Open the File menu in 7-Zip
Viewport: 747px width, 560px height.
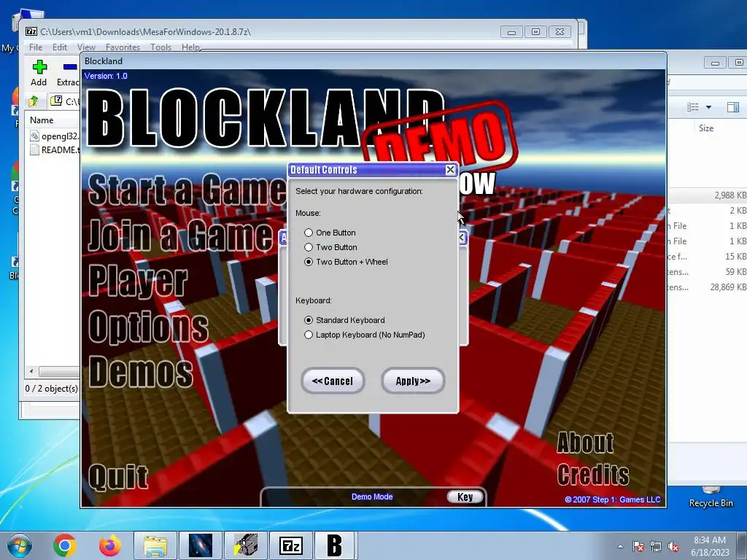36,47
